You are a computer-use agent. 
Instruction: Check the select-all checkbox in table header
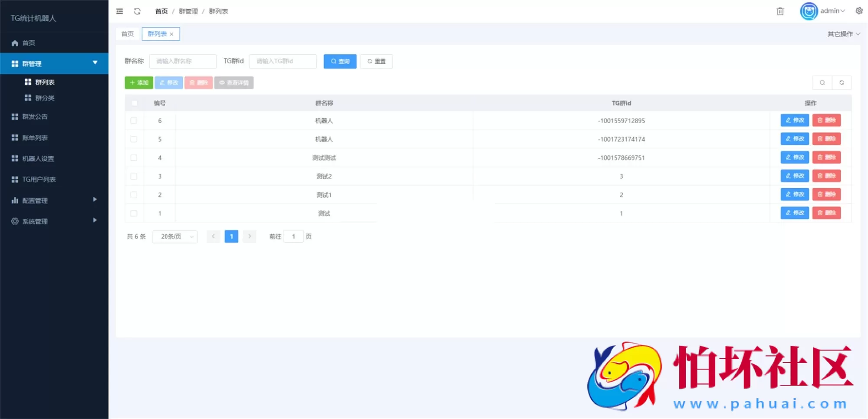tap(134, 103)
